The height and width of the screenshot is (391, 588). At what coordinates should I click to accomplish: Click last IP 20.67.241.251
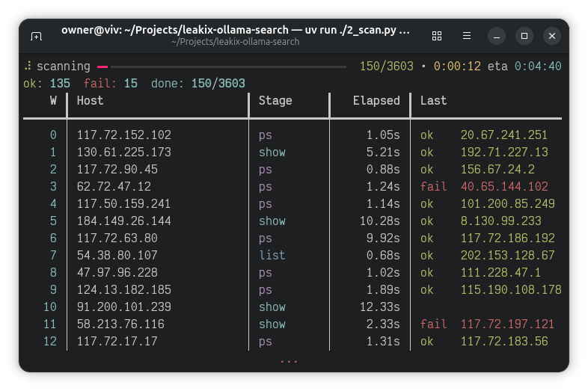pyautogui.click(x=504, y=135)
